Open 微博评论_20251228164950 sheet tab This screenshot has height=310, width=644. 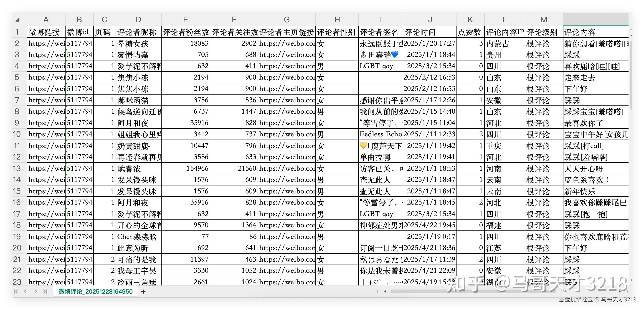click(96, 292)
